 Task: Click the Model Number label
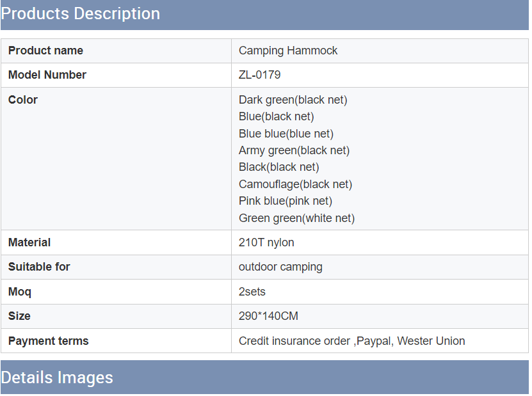47,75
